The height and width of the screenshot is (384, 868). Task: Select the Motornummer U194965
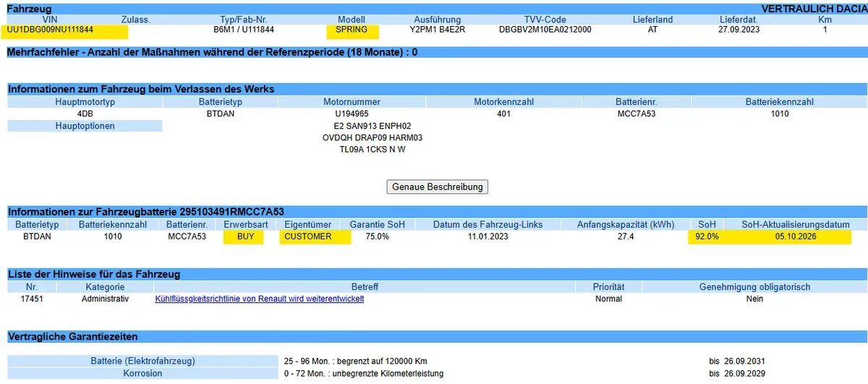(x=352, y=114)
